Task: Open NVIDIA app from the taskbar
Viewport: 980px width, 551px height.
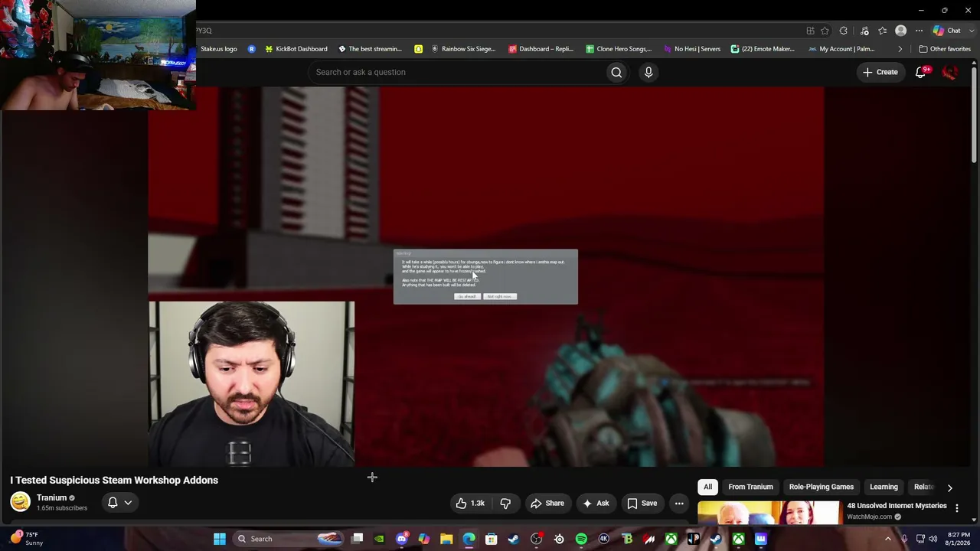Action: (379, 539)
